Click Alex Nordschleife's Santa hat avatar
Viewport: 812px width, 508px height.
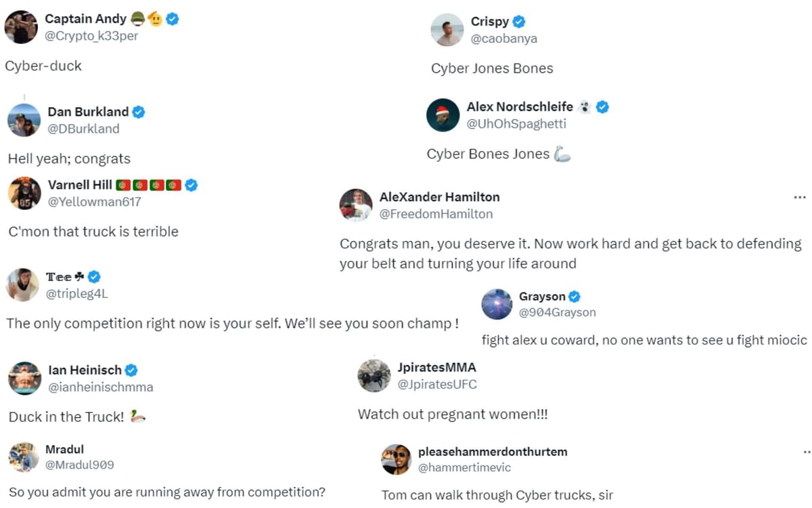443,115
